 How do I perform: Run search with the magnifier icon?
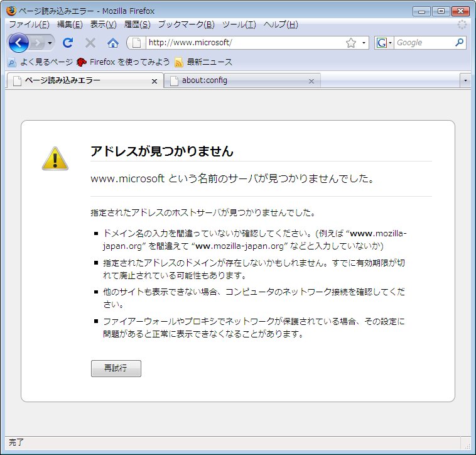(459, 43)
